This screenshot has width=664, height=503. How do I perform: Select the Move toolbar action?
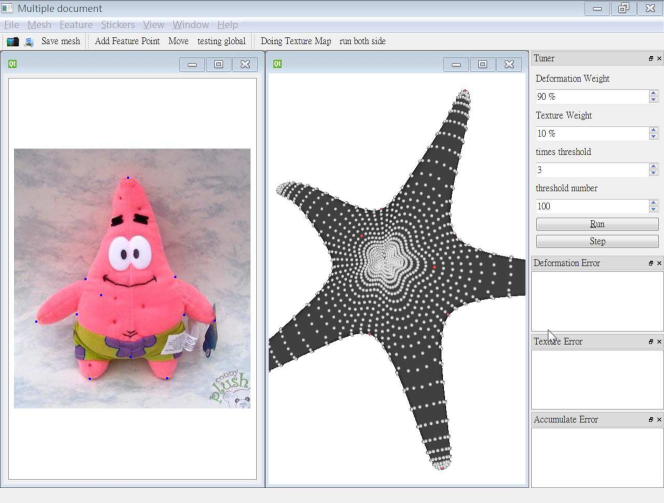click(178, 41)
